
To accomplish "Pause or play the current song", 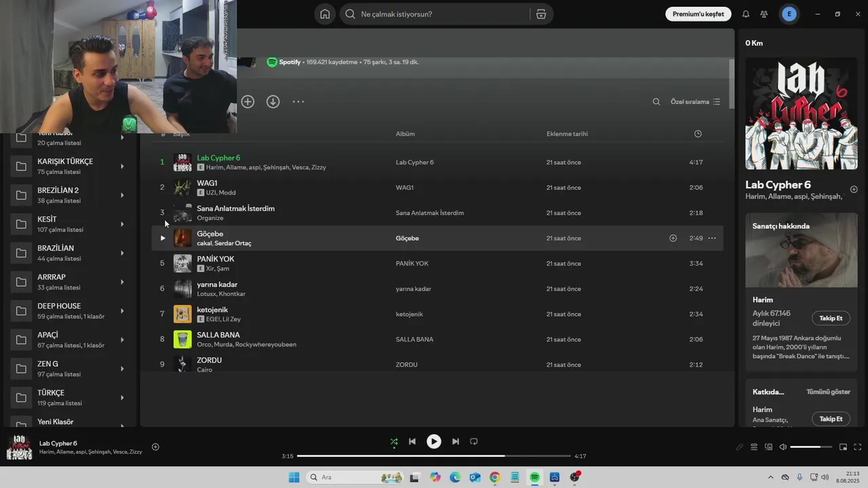I will click(x=433, y=441).
